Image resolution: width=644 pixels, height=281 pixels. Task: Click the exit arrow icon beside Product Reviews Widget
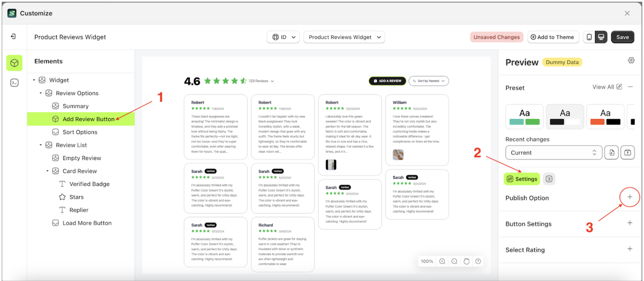tap(13, 37)
